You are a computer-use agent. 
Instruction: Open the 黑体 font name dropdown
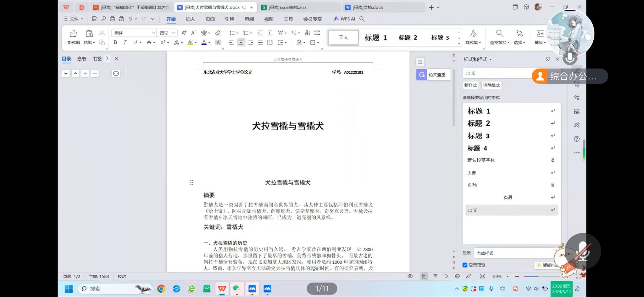pyautogui.click(x=153, y=33)
